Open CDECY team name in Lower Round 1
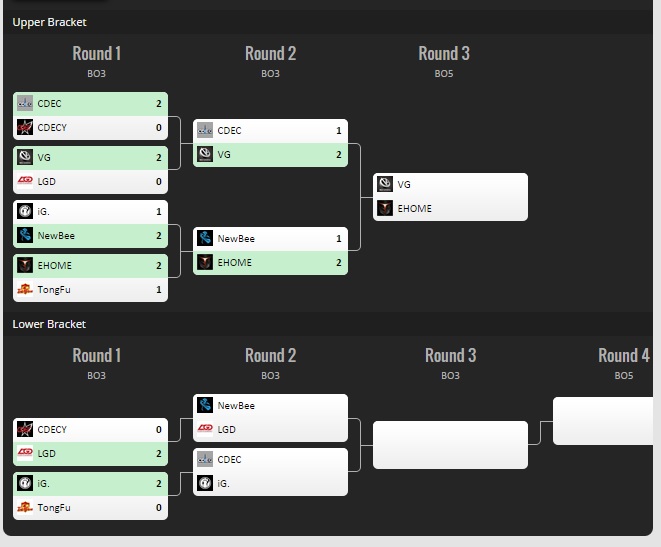The image size is (661, 547). (52, 429)
